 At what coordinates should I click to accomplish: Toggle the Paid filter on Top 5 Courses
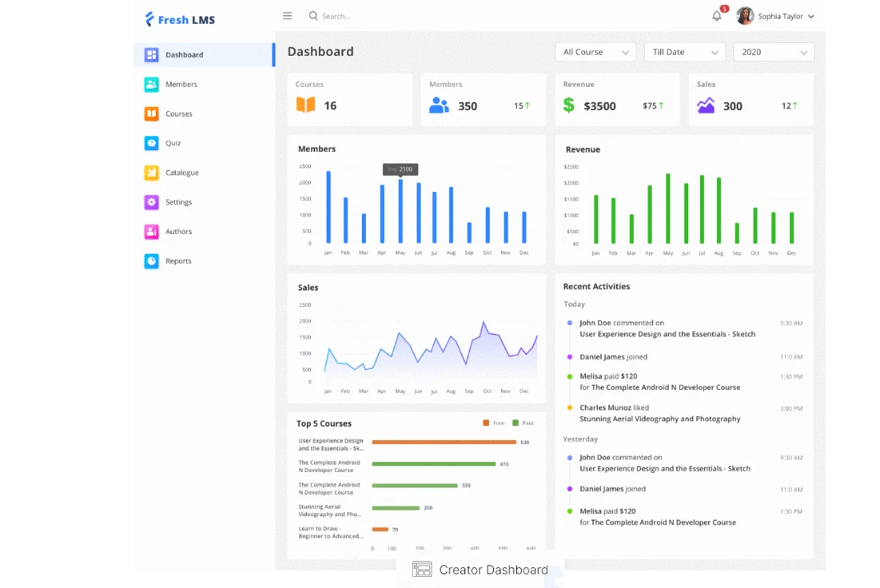click(x=520, y=423)
